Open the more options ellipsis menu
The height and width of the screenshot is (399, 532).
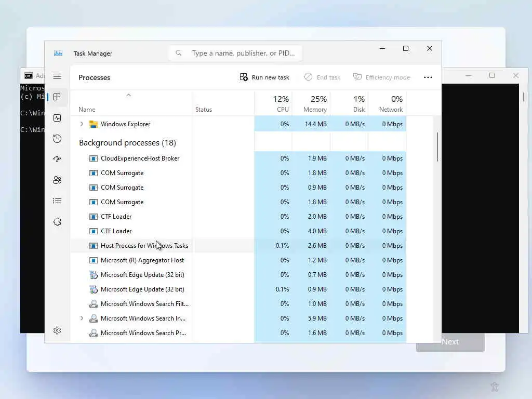pos(428,77)
